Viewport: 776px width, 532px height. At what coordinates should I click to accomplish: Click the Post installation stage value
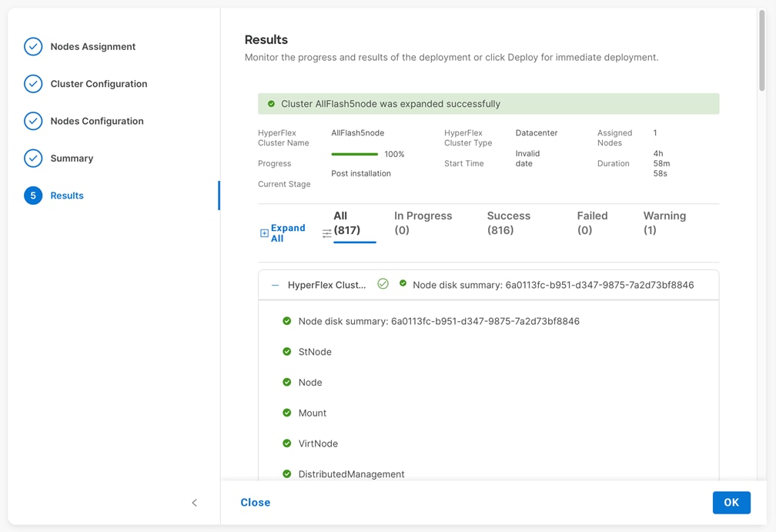pos(361,173)
